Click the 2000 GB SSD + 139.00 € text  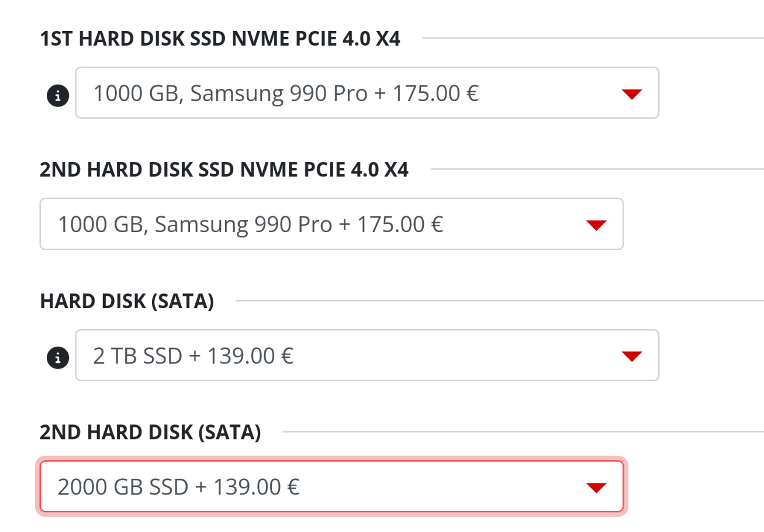point(178,486)
